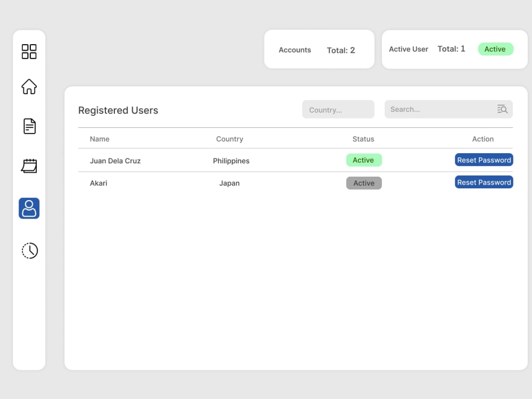Viewport: 532px width, 399px height.
Task: Select the name Akari in table
Action: (98, 183)
